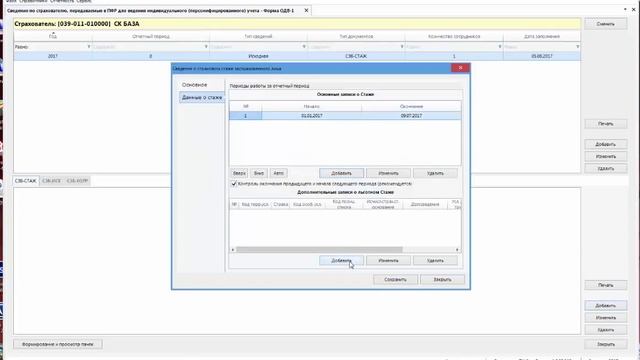The image size is (640, 360).
Task: Close the Форма ОДВ-1 document tab
Action: click(x=307, y=11)
